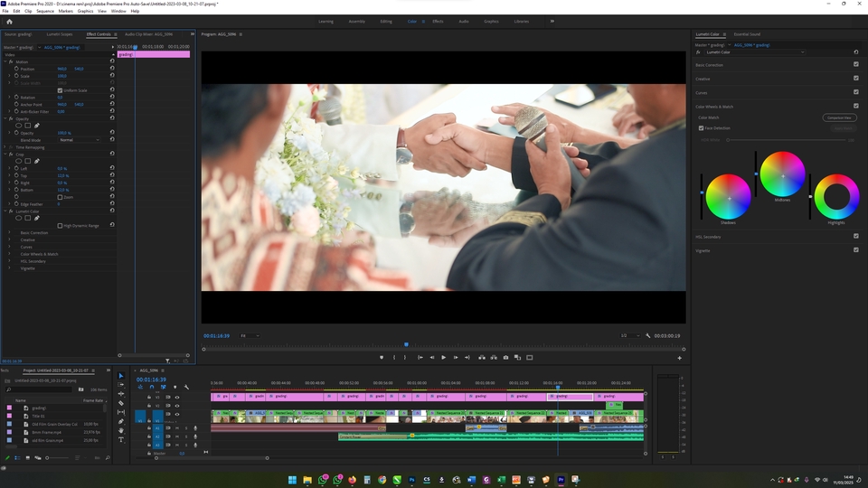This screenshot has width=868, height=488.
Task: Expand Basic Correction in Effect Controls
Action: [x=9, y=232]
